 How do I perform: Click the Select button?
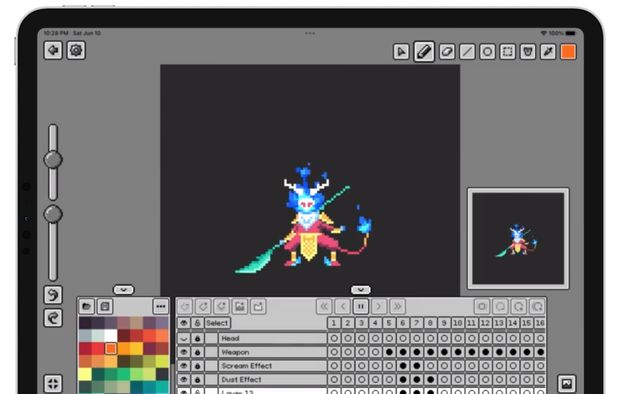217,323
